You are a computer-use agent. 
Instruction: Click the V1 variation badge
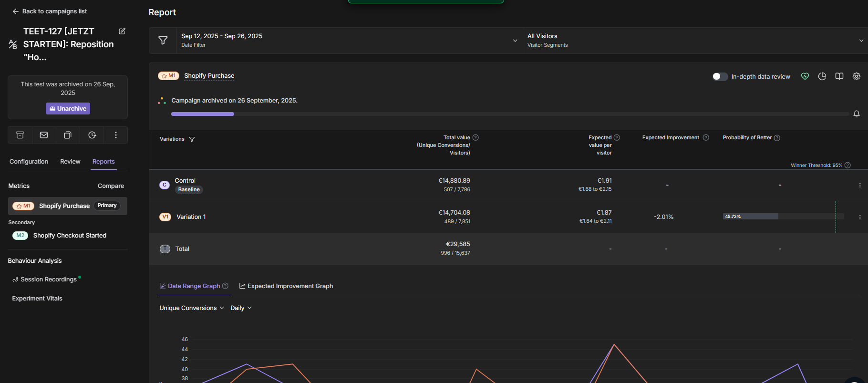(x=165, y=217)
